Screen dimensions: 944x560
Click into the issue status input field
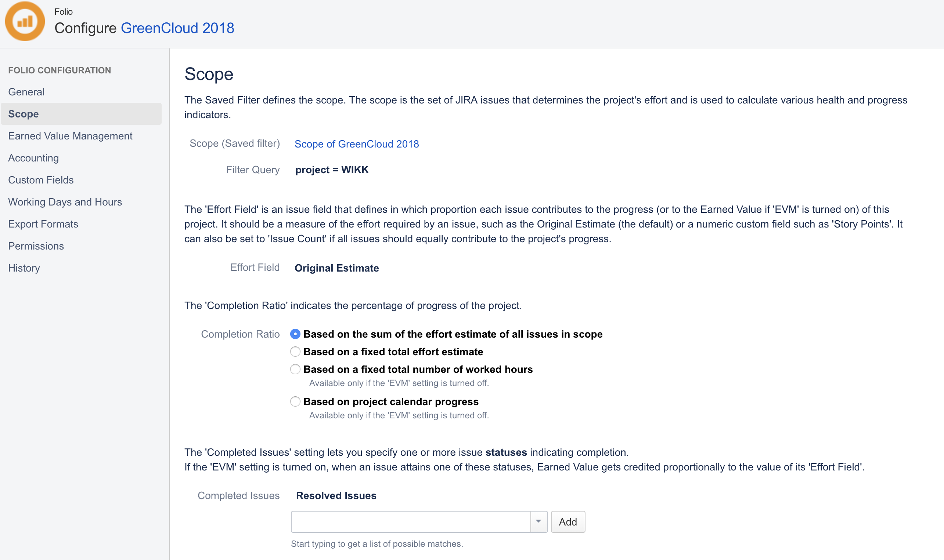tap(410, 521)
